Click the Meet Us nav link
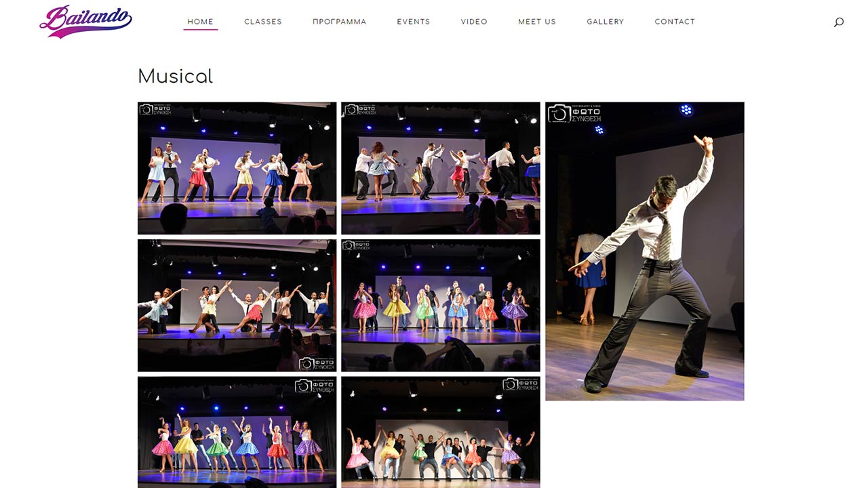868x488 pixels. [x=537, y=22]
